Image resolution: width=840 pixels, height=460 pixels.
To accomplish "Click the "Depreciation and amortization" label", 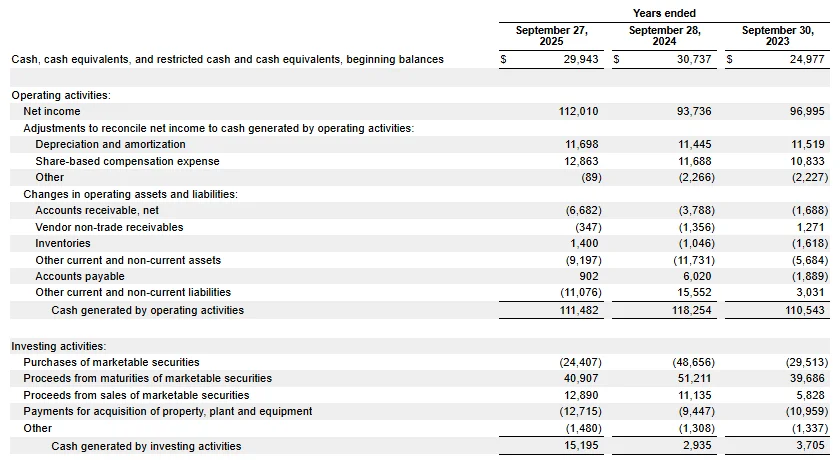I will (x=110, y=145).
